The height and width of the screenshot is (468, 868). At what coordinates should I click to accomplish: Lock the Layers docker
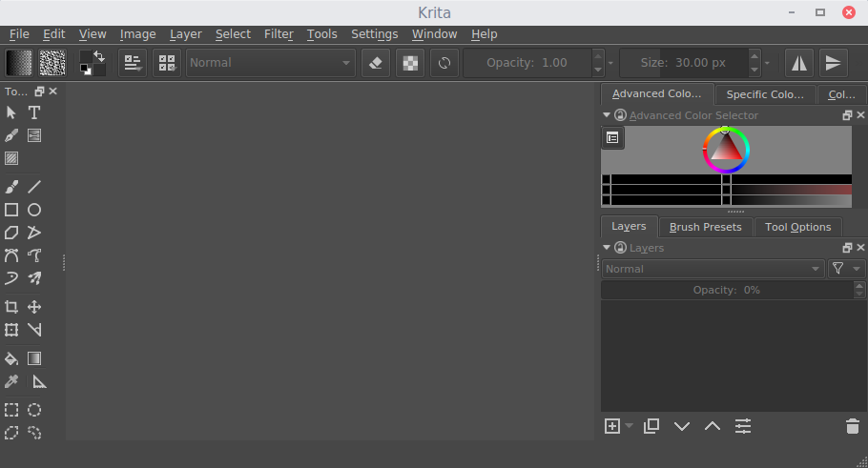click(621, 248)
